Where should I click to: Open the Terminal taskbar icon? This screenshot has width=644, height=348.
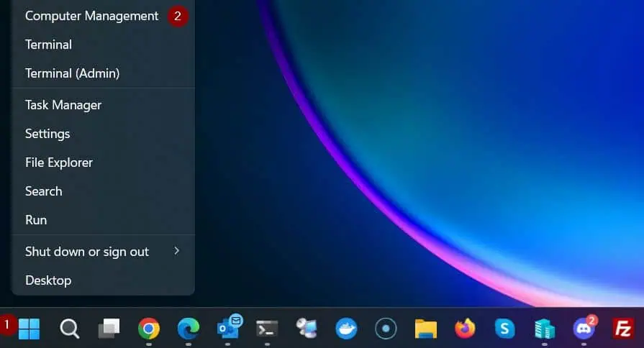tap(267, 329)
